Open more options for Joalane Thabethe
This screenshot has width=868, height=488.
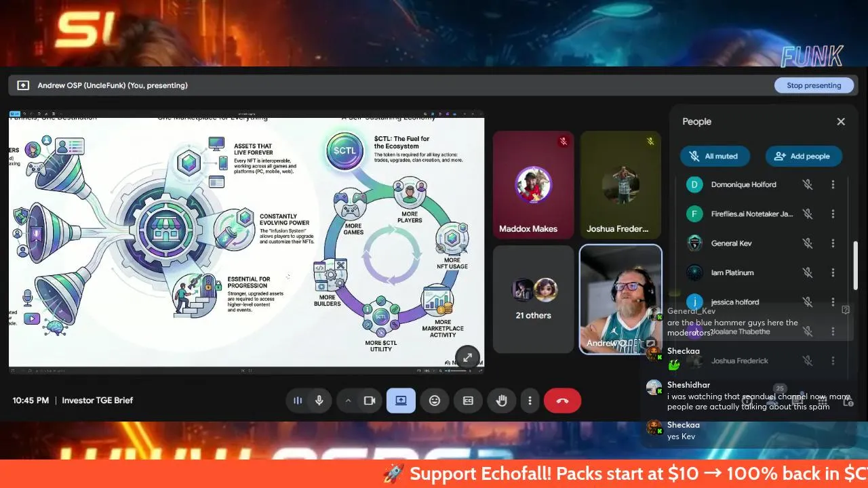pos(833,331)
